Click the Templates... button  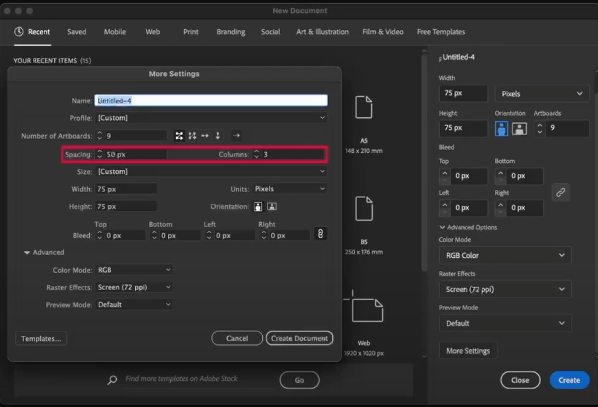pyautogui.click(x=41, y=339)
